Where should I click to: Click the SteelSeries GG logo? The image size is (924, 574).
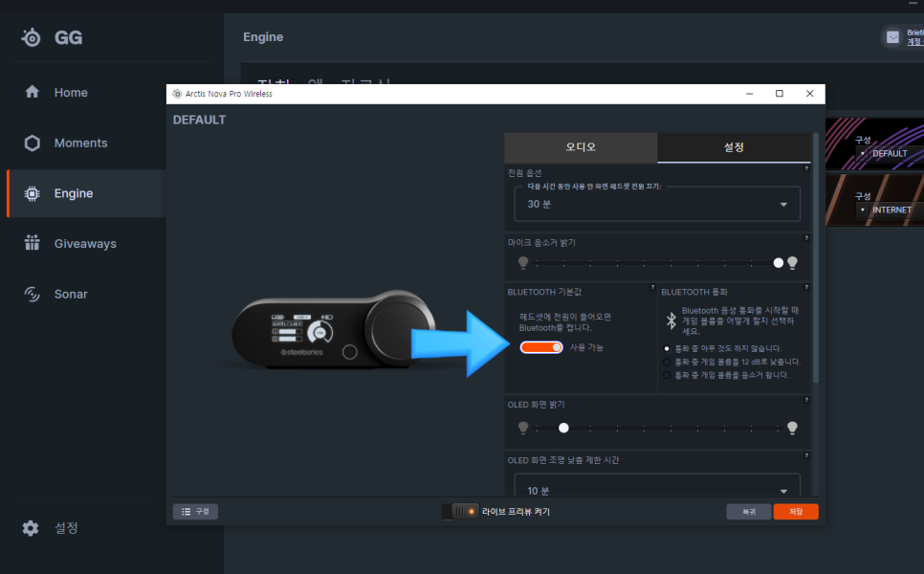click(x=52, y=37)
